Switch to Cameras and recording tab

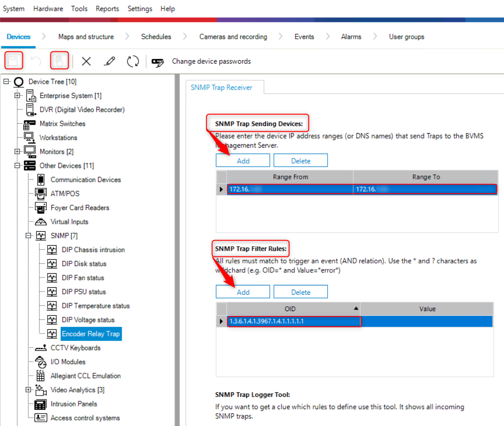[233, 36]
